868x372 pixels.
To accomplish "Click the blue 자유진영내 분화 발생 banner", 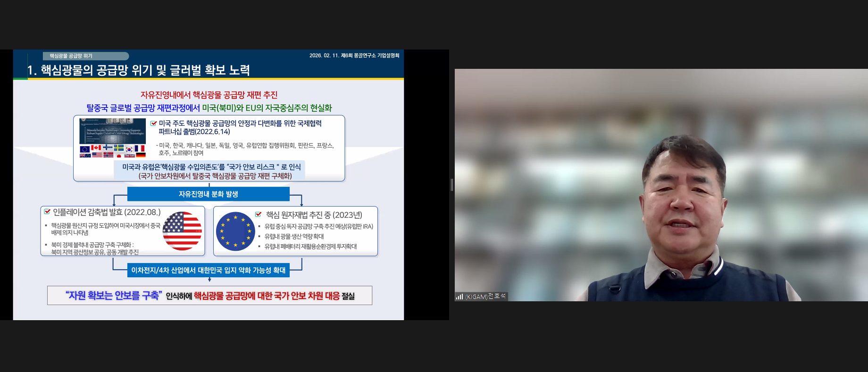I will coord(208,194).
